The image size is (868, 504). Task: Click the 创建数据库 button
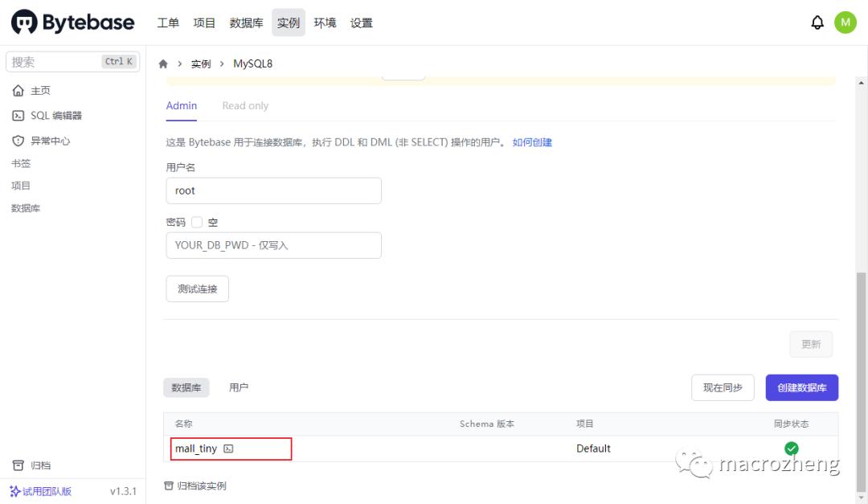pyautogui.click(x=801, y=387)
